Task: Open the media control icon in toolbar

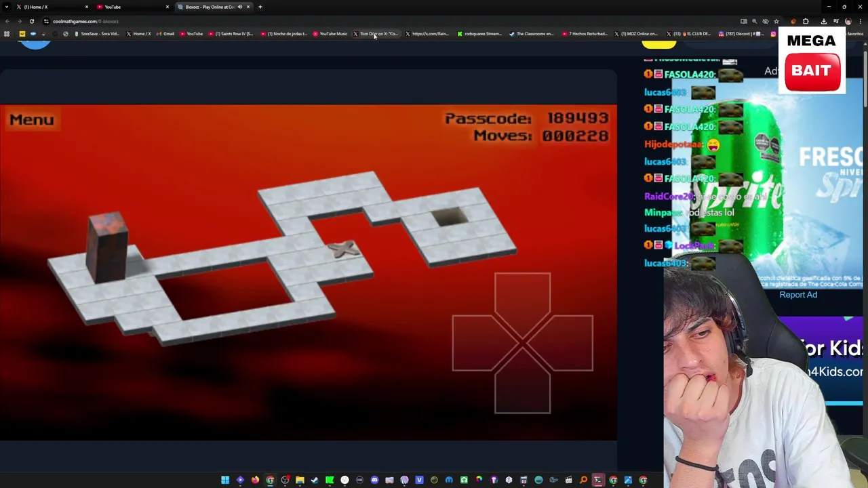Action: coord(836,21)
